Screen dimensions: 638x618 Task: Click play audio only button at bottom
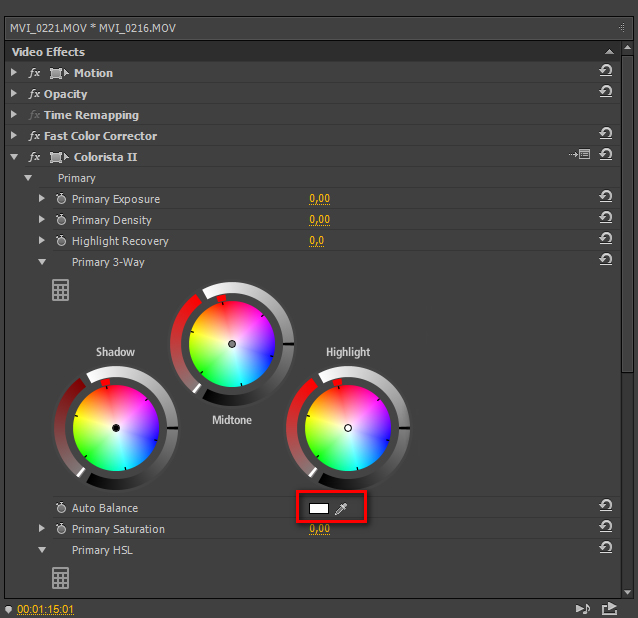583,609
